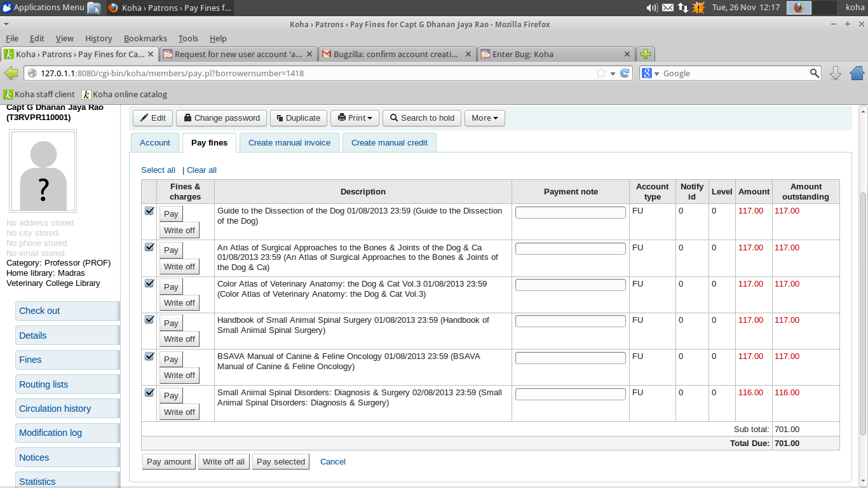Open the volume icon in system tray

pyautogui.click(x=651, y=8)
